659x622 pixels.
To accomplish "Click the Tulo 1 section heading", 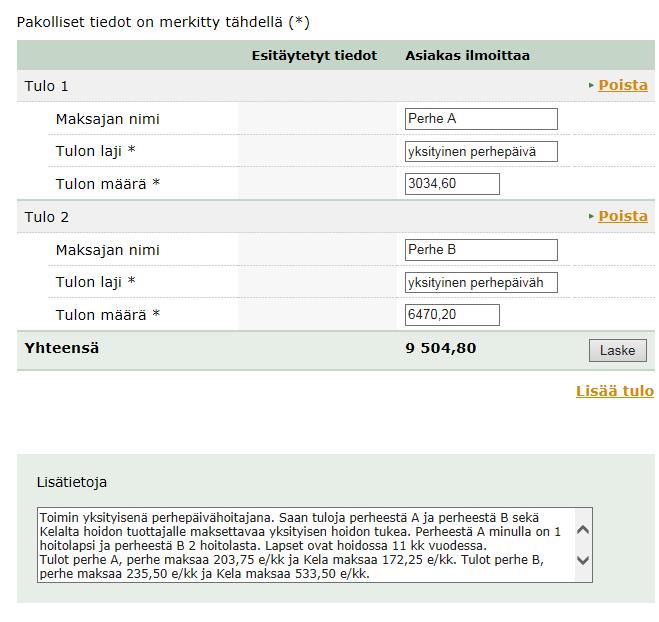I will (x=46, y=86).
